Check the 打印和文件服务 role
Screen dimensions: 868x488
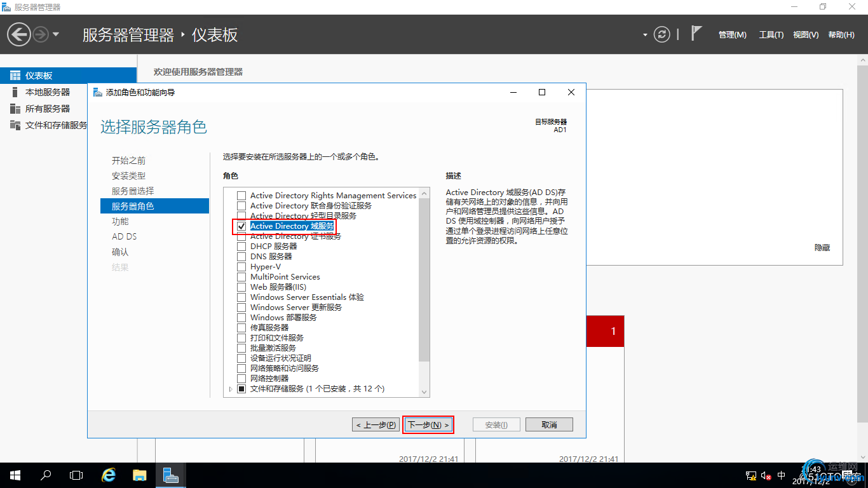point(241,338)
